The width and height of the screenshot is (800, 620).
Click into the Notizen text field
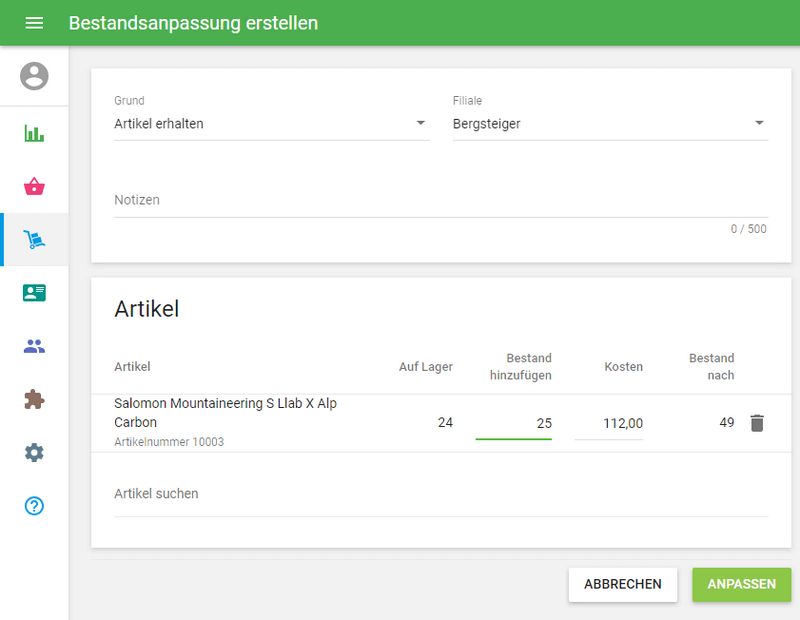point(300,199)
